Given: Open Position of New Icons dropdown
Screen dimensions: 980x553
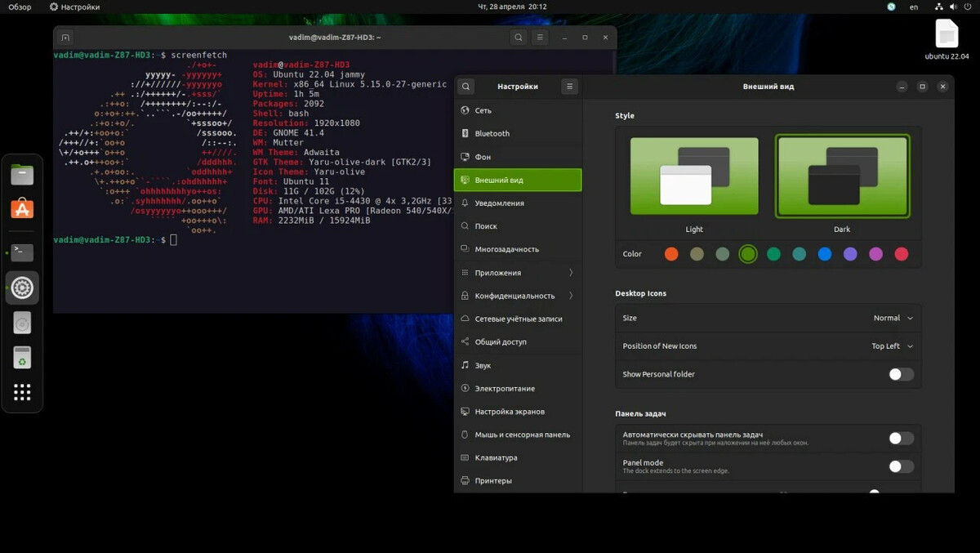Looking at the screenshot, I should (892, 346).
